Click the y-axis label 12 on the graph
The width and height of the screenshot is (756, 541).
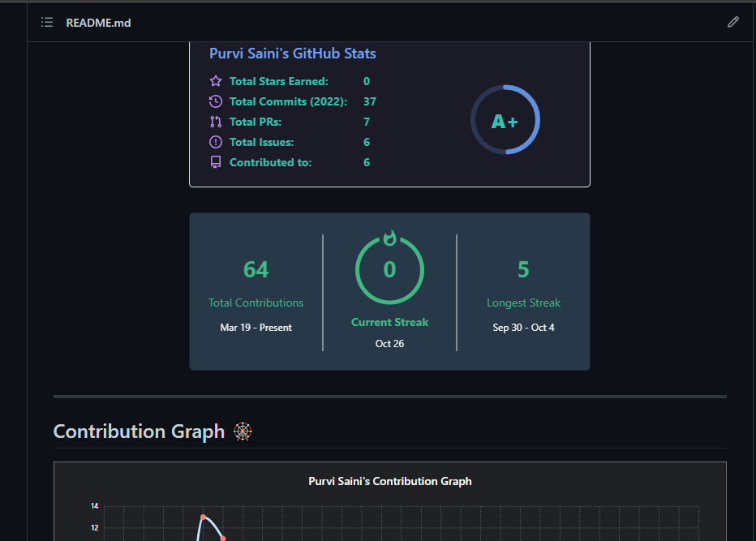pyautogui.click(x=94, y=527)
